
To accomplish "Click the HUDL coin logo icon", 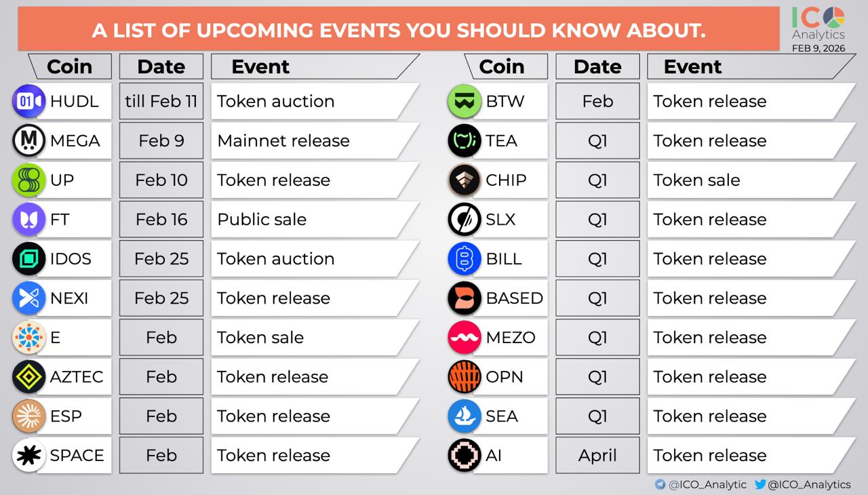I will [x=28, y=102].
